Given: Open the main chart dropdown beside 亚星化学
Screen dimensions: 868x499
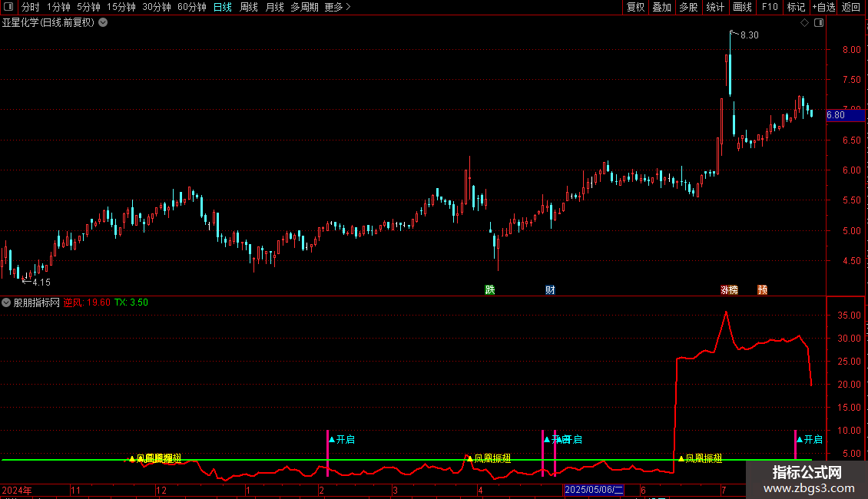Looking at the screenshot, I should tap(103, 23).
